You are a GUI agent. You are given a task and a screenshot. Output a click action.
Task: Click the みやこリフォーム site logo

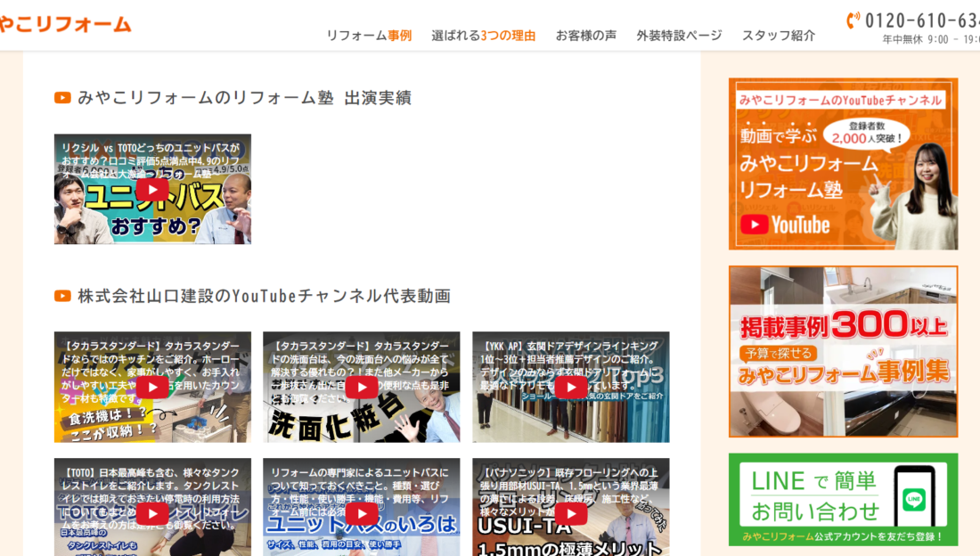click(65, 24)
